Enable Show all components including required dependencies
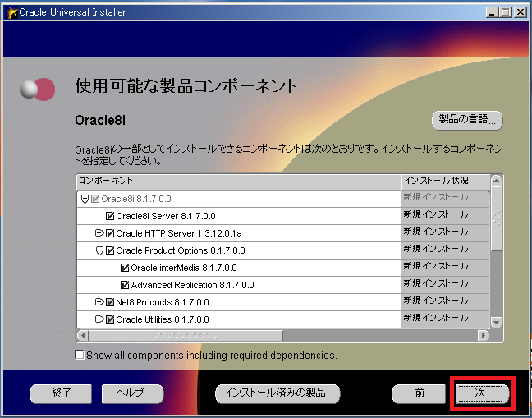Image resolution: width=532 pixels, height=418 pixels. (x=79, y=356)
